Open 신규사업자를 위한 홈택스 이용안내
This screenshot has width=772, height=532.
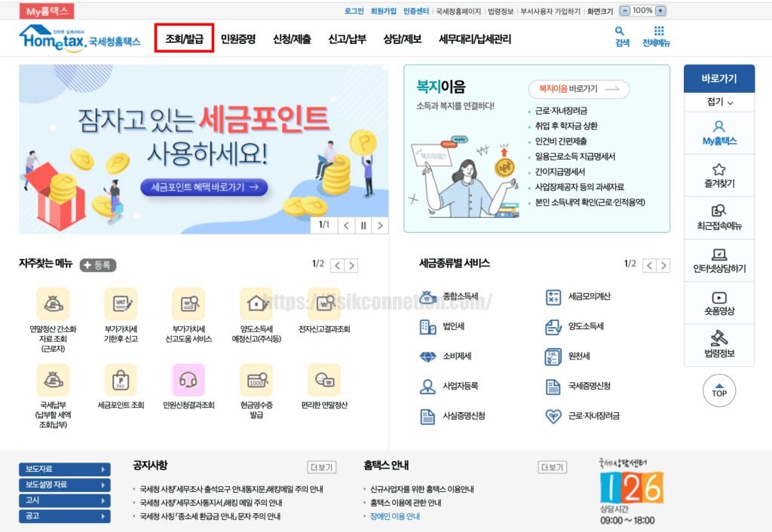[x=422, y=489]
